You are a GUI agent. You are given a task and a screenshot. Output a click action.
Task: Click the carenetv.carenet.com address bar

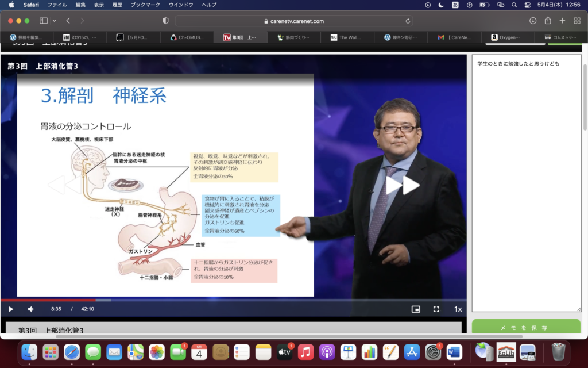click(293, 21)
